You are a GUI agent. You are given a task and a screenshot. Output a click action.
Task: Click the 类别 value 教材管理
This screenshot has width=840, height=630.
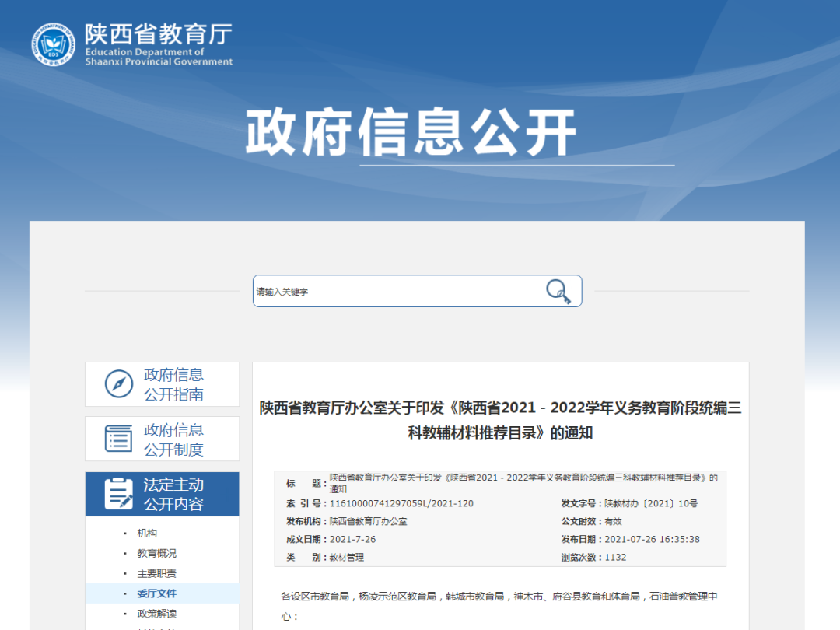click(347, 557)
